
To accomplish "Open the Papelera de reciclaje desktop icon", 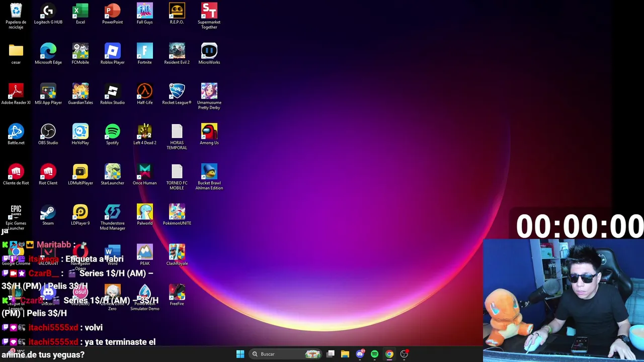I will [16, 16].
